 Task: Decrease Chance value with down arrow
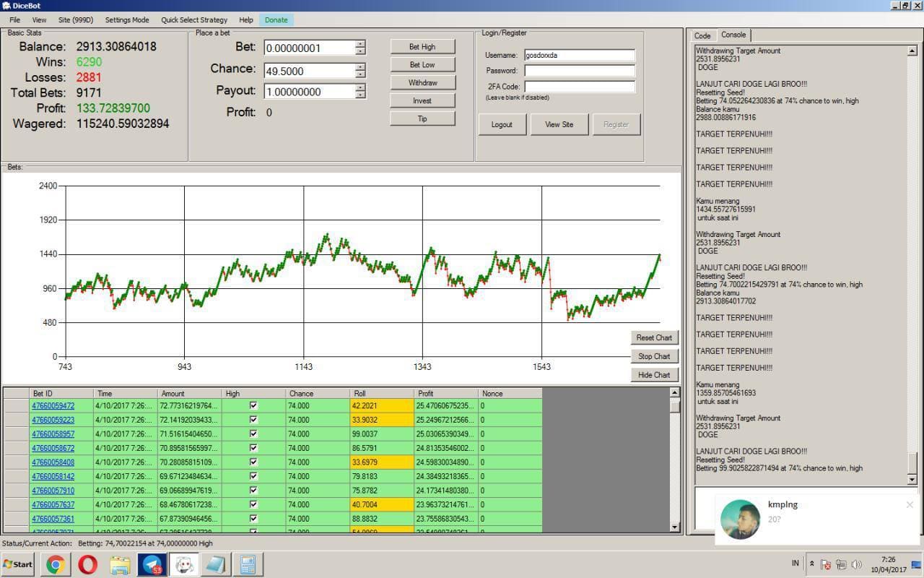pyautogui.click(x=360, y=74)
